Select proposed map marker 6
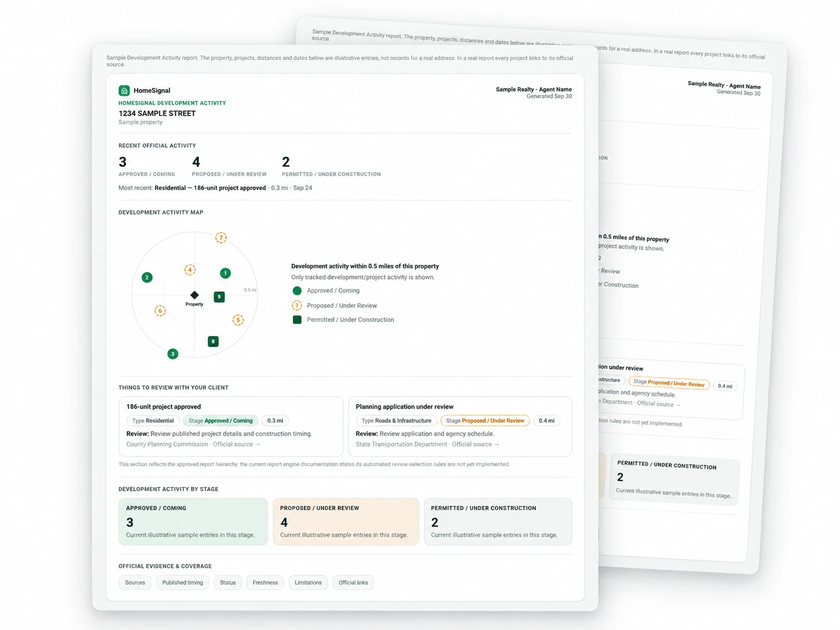This screenshot has width=840, height=630. [160, 311]
